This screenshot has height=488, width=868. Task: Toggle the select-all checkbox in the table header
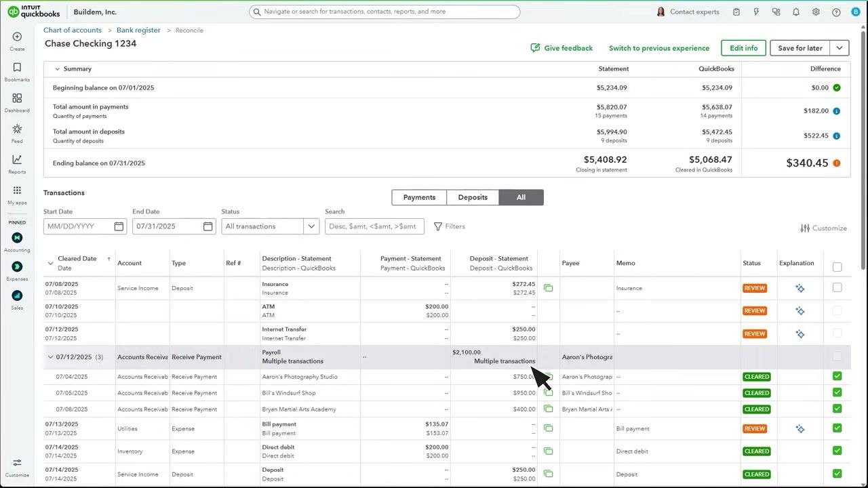[837, 267]
